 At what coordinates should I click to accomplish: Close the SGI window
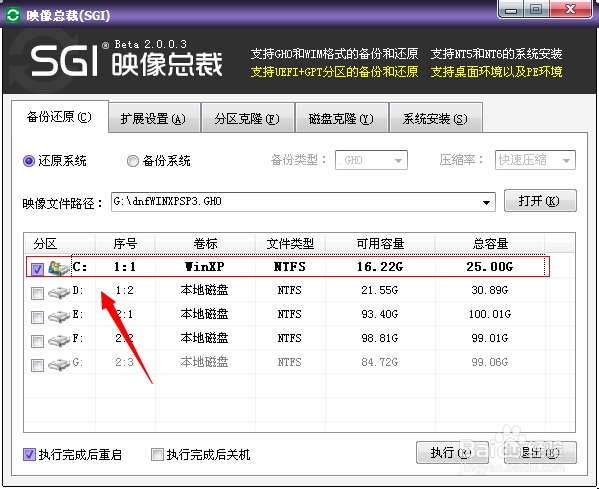[571, 9]
